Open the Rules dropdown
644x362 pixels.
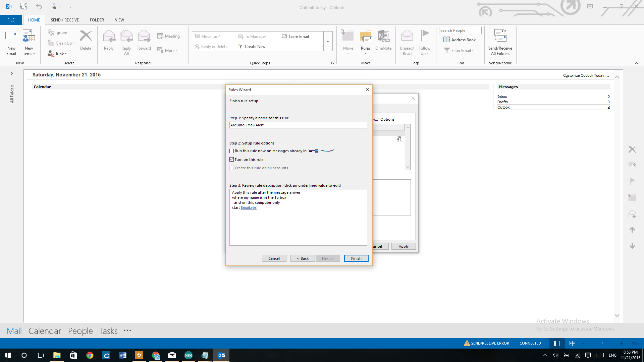pyautogui.click(x=366, y=43)
